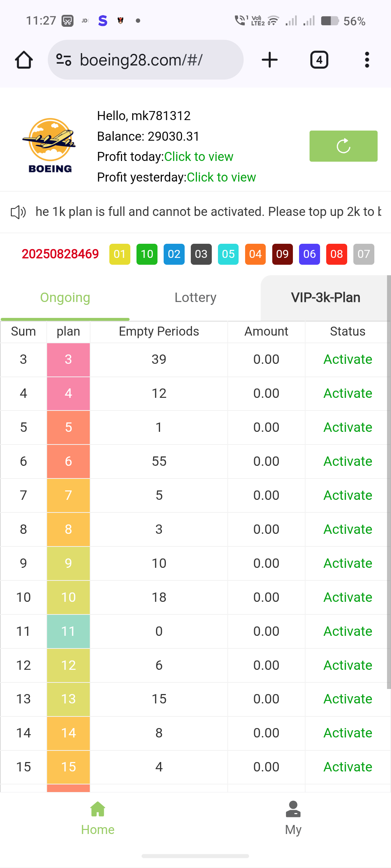The height and width of the screenshot is (868, 391).
Task: Open the browser three-dot menu
Action: click(367, 60)
